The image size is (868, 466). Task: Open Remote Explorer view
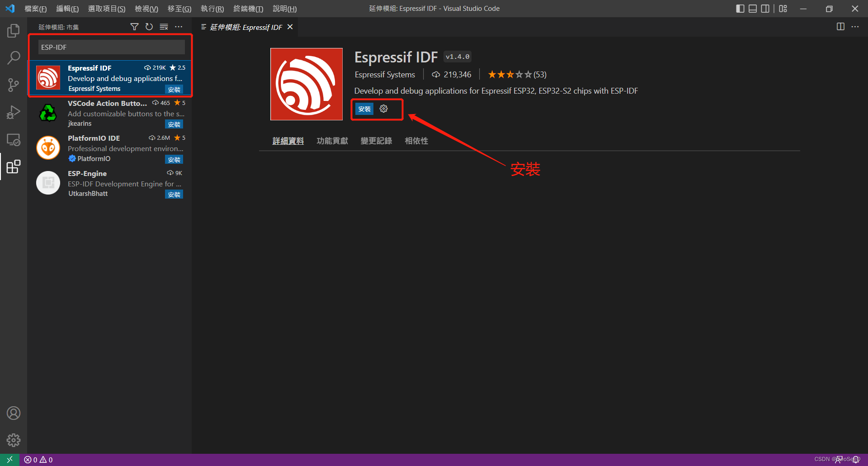coord(14,139)
